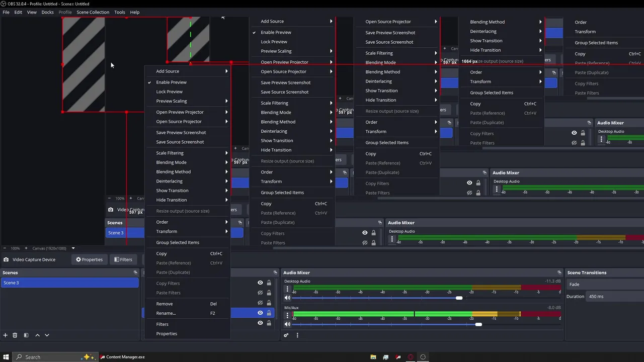The height and width of the screenshot is (362, 644).
Task: Hide the top source row via eye icon
Action: click(260, 283)
